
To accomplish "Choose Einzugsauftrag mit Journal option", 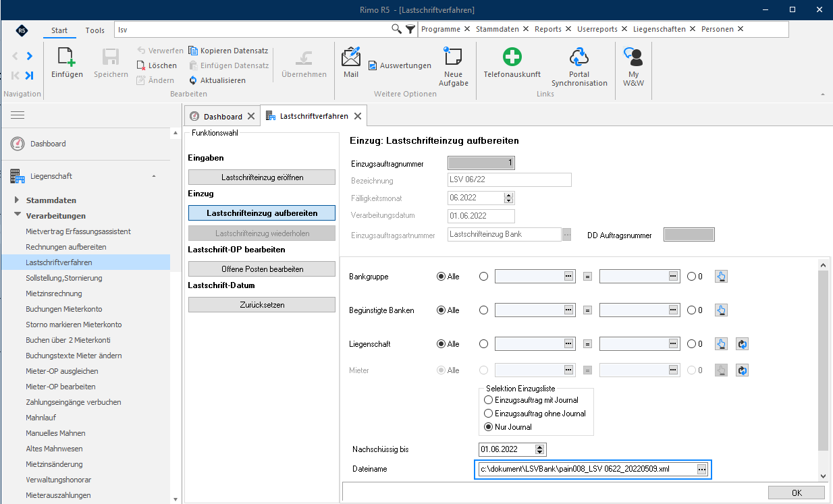I will pyautogui.click(x=531, y=400).
